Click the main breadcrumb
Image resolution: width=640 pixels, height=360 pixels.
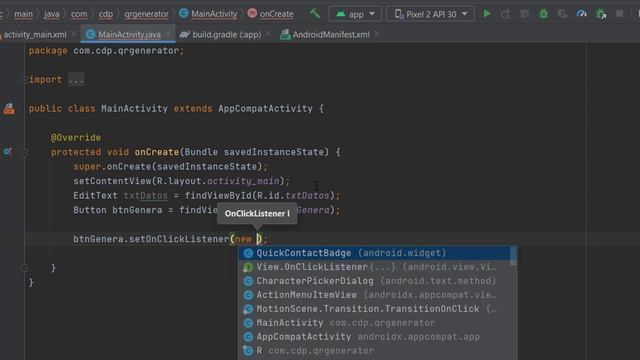coord(23,14)
